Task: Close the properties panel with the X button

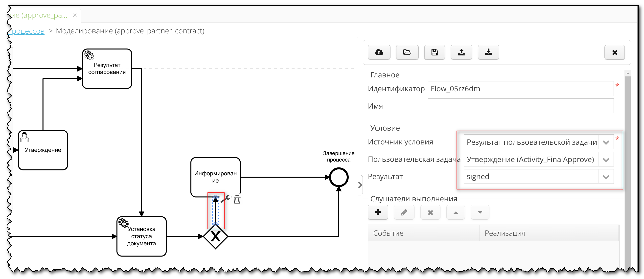Action: (x=614, y=52)
